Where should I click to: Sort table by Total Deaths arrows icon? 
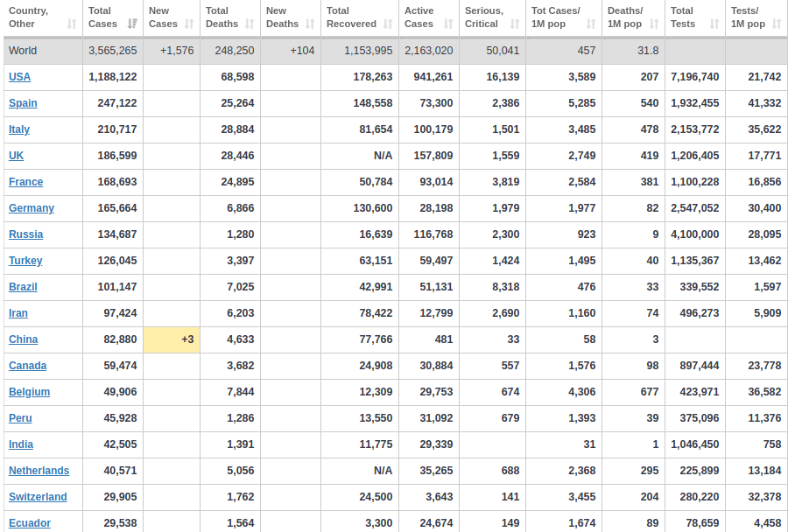pyautogui.click(x=250, y=24)
